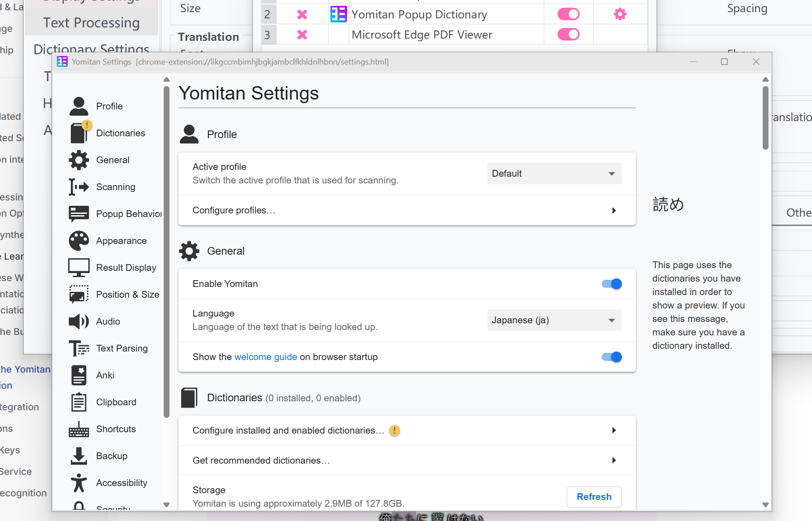The image size is (812, 521).
Task: Open the Language Japanese (ja) dropdown
Action: point(554,320)
